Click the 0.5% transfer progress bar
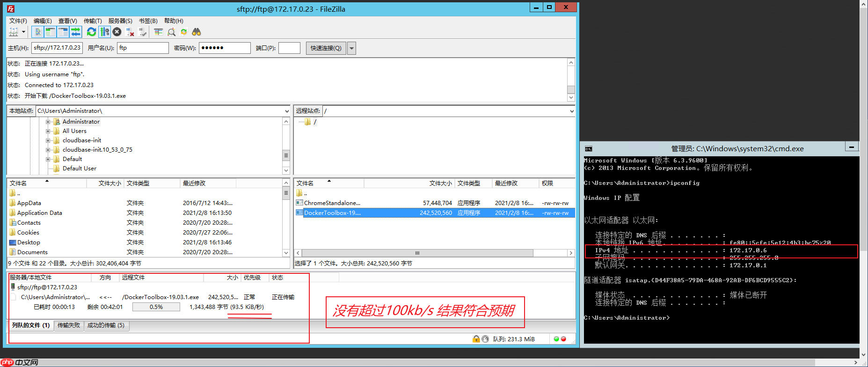The image size is (868, 367). [156, 307]
